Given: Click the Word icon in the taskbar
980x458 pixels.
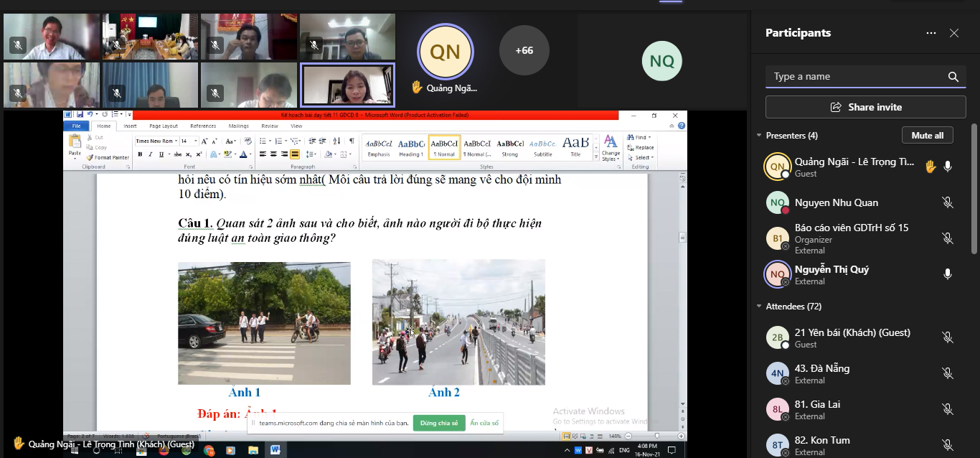Looking at the screenshot, I should point(275,450).
